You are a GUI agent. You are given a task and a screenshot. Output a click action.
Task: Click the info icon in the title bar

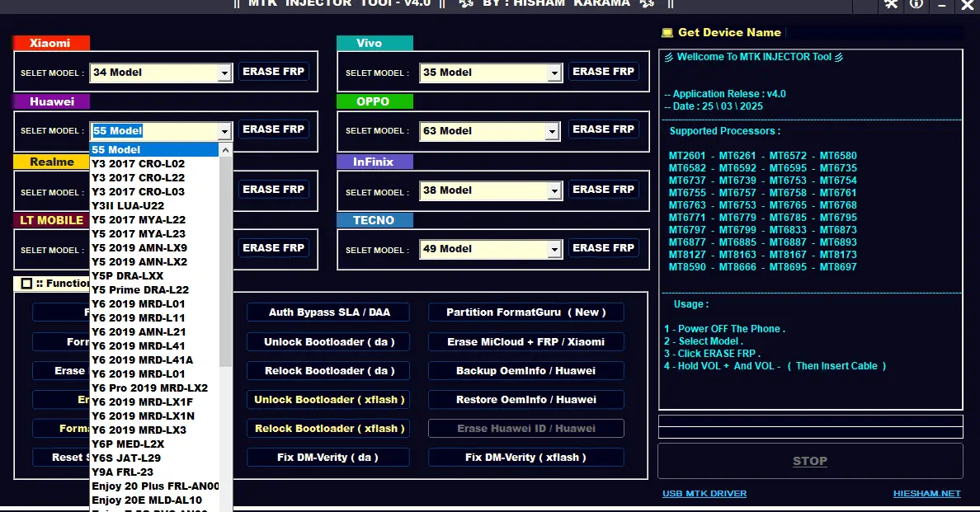(915, 5)
